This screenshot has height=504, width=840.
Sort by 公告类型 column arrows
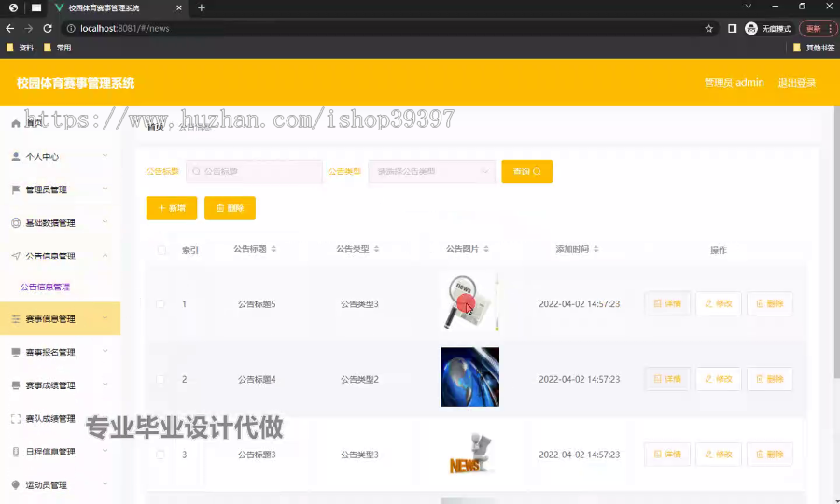click(377, 249)
